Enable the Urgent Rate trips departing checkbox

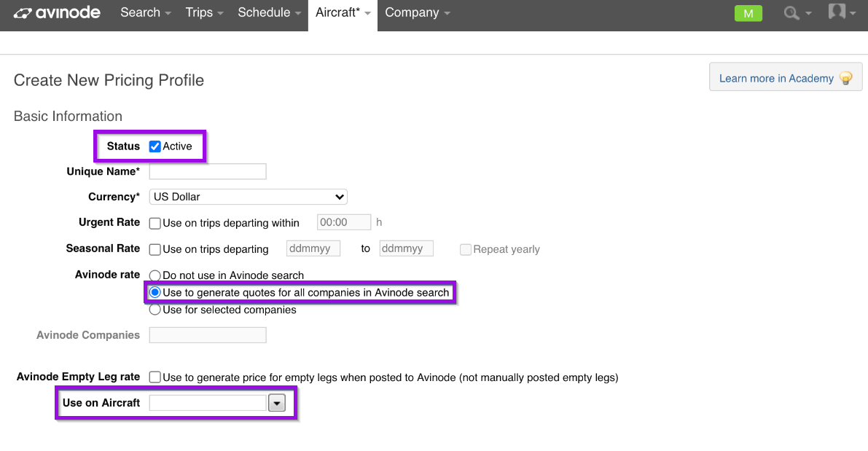[x=155, y=223]
